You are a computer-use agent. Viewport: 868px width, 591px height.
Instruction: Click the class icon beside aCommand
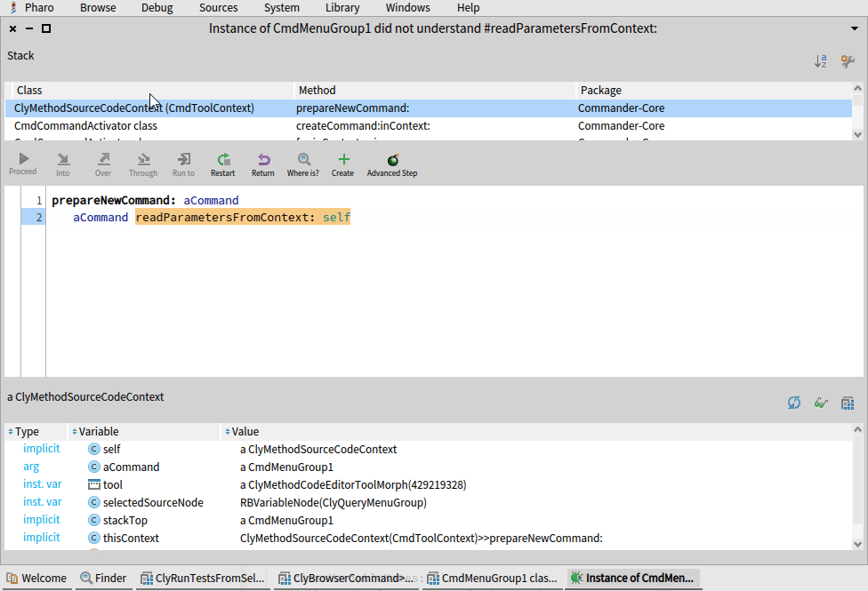point(94,467)
